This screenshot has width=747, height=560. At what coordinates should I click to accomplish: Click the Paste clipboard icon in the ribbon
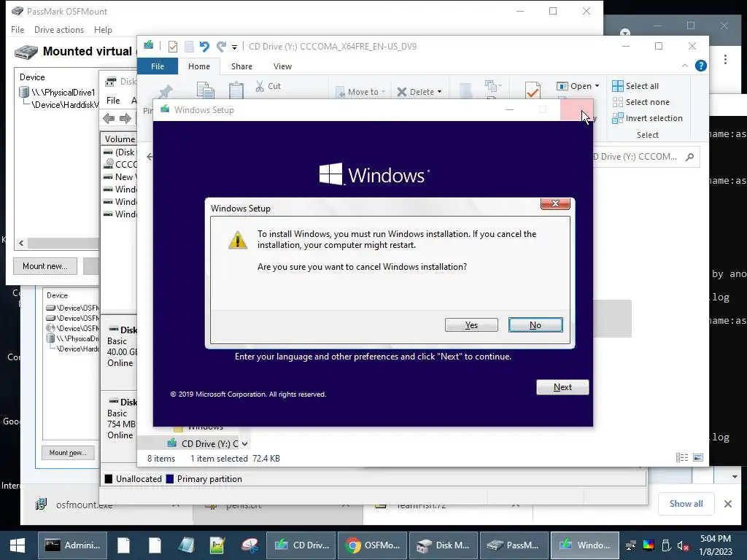click(236, 90)
